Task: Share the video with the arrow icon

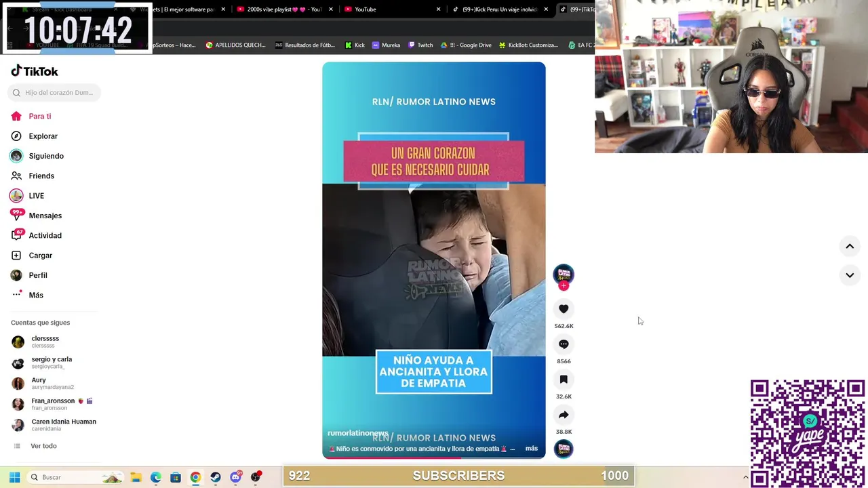Action: click(564, 415)
